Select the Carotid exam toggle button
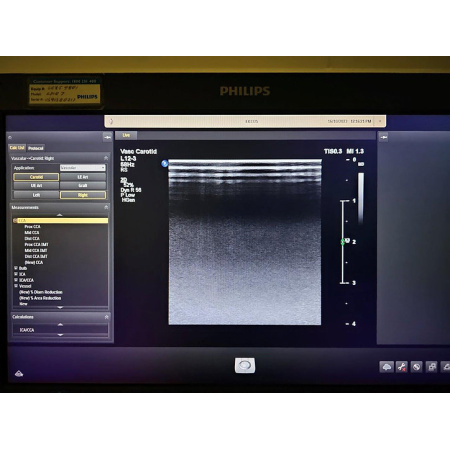Viewport: 450px width, 450px height. [x=36, y=177]
